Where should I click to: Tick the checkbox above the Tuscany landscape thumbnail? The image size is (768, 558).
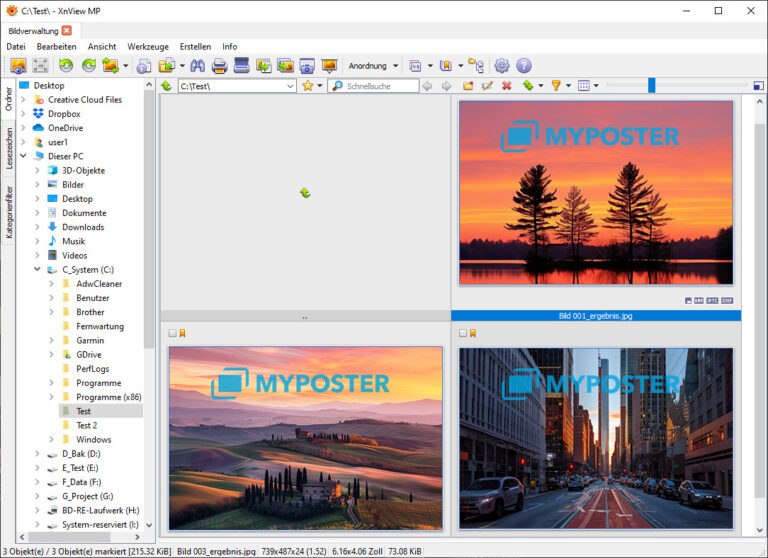[x=173, y=334]
